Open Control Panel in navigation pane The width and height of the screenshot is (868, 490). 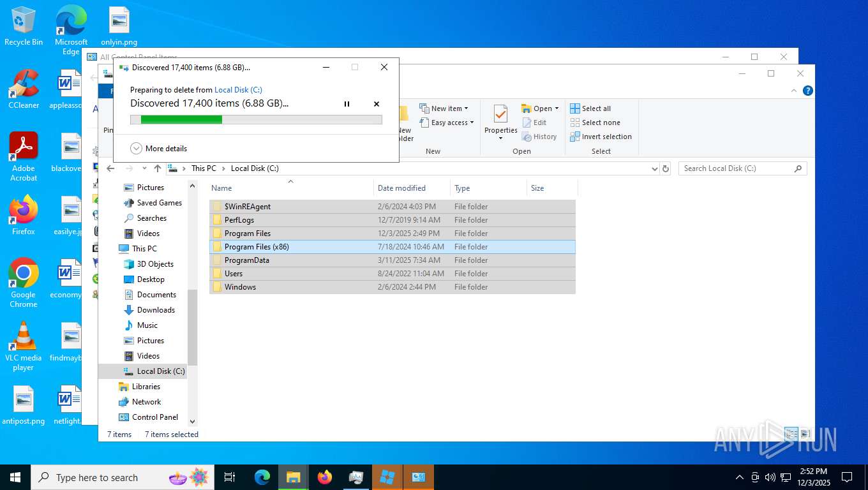147,417
